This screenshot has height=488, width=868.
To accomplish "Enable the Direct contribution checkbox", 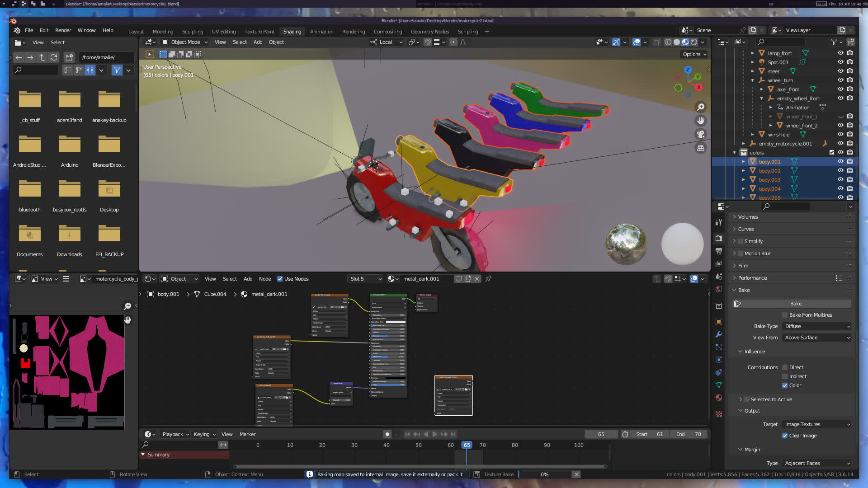I will point(785,367).
